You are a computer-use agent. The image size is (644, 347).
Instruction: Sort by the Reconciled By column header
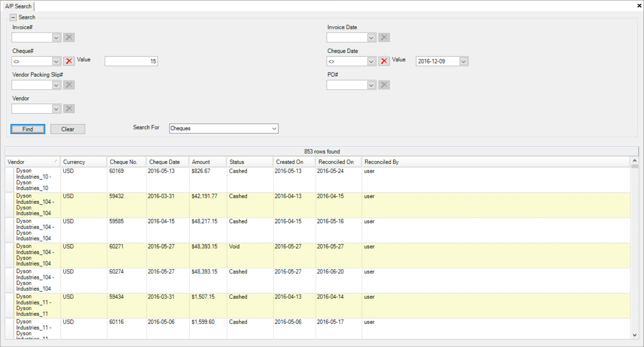point(496,162)
